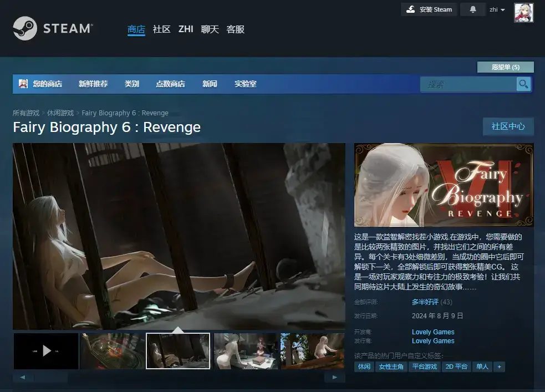Open the 新闻 menu item
This screenshot has height=392, width=545.
click(x=210, y=84)
